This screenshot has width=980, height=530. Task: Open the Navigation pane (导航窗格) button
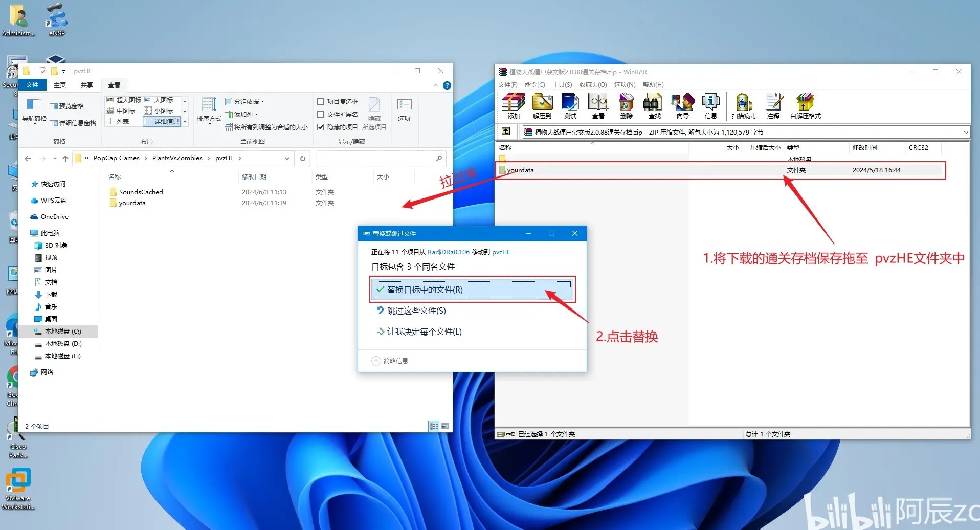34,112
